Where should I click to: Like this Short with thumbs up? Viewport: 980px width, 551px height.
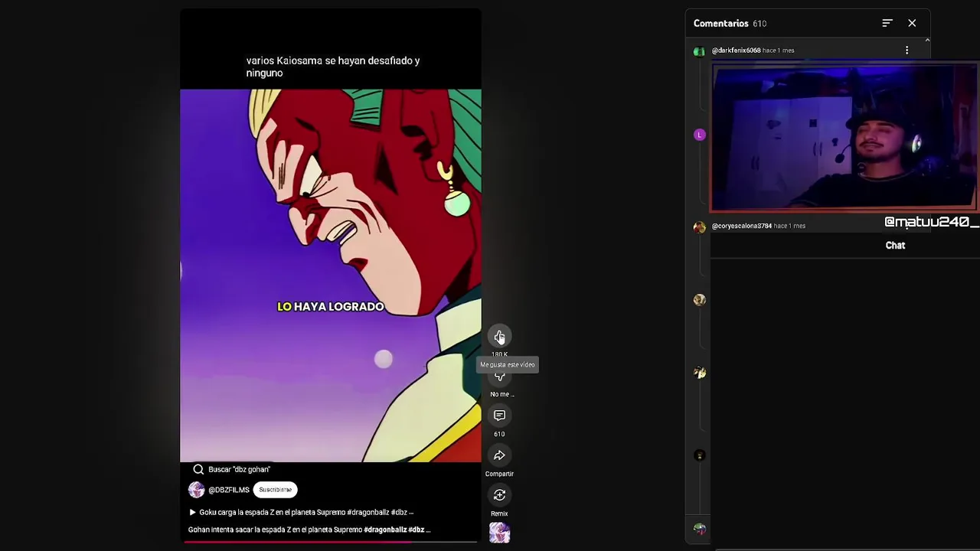499,337
